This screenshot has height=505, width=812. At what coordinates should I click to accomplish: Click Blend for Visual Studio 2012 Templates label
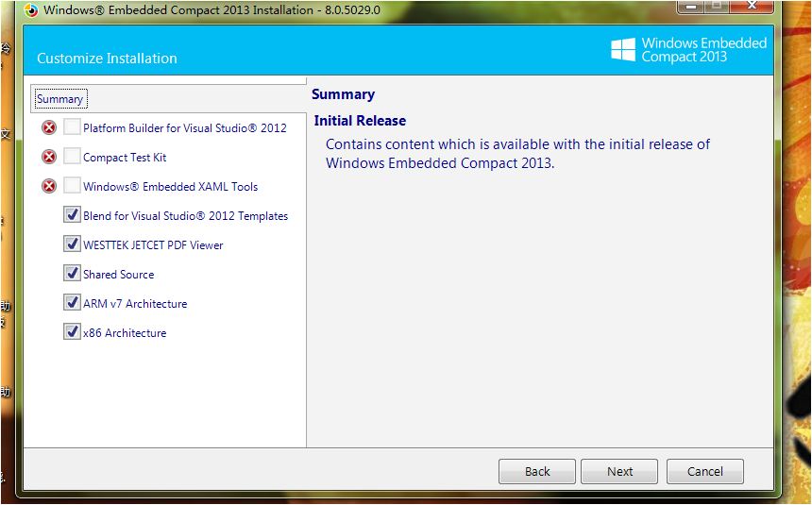(x=185, y=216)
